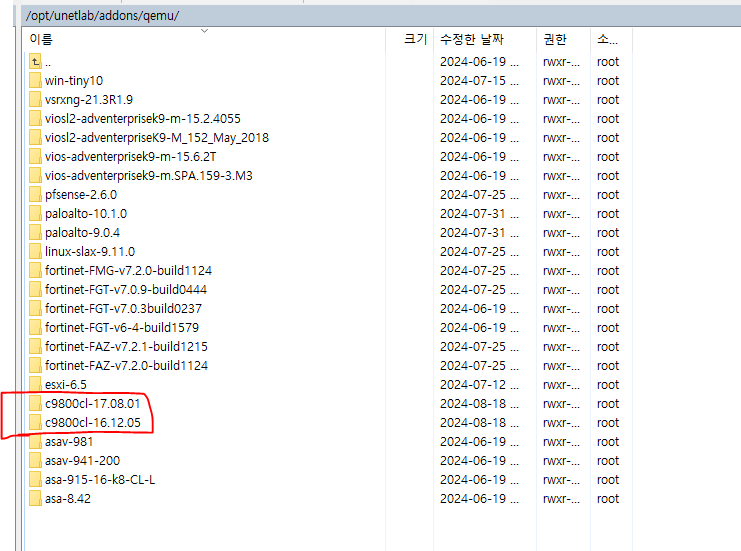Click the esxi-6.5 folder icon
Viewport: 741px width, 551px height.
[x=35, y=384]
